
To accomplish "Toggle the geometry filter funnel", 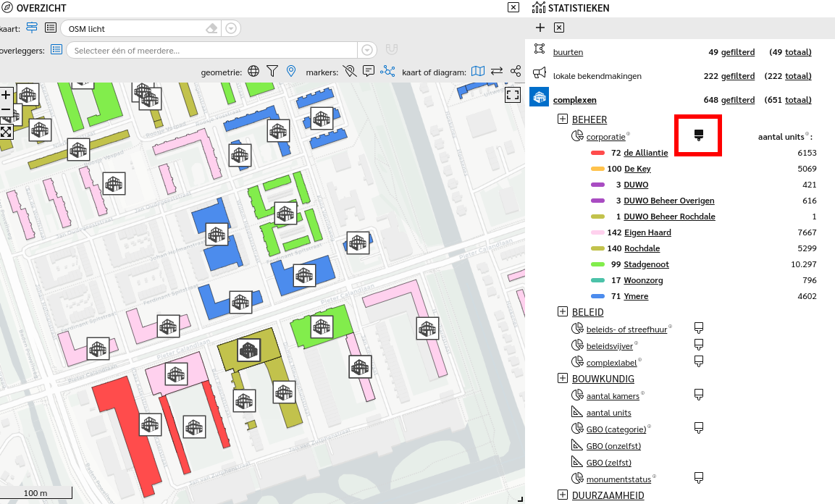I will pos(272,71).
